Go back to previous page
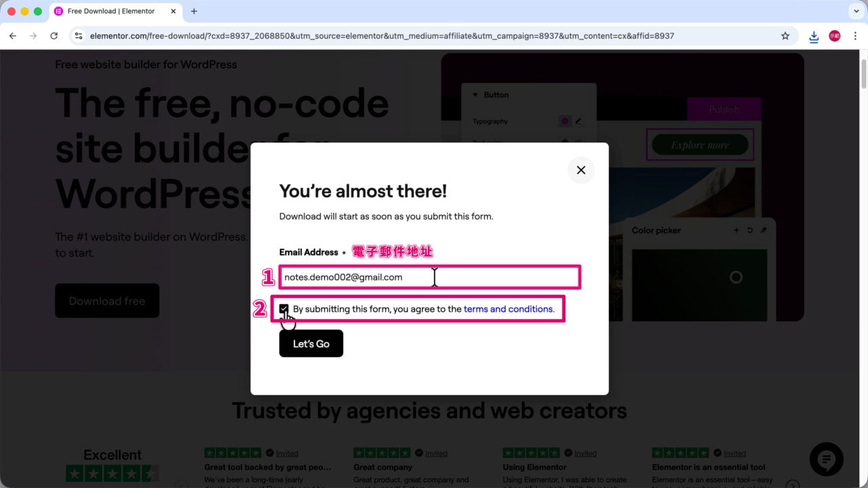This screenshot has width=868, height=488. pyautogui.click(x=12, y=36)
